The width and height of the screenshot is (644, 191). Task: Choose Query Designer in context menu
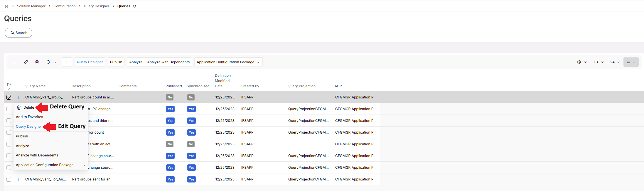[x=29, y=127]
